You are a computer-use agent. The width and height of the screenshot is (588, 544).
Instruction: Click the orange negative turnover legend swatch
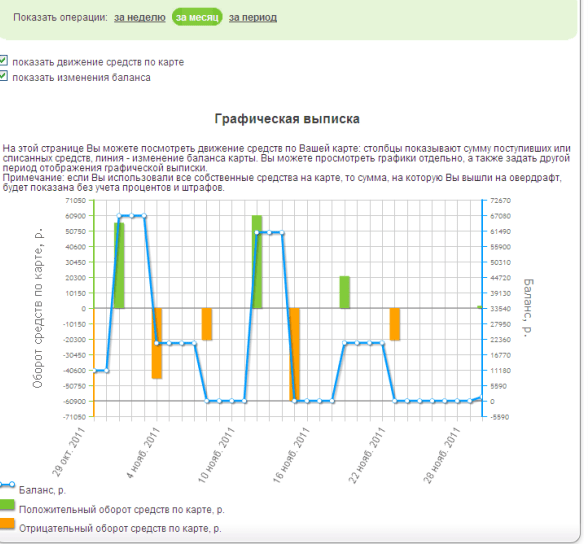pyautogui.click(x=7, y=524)
